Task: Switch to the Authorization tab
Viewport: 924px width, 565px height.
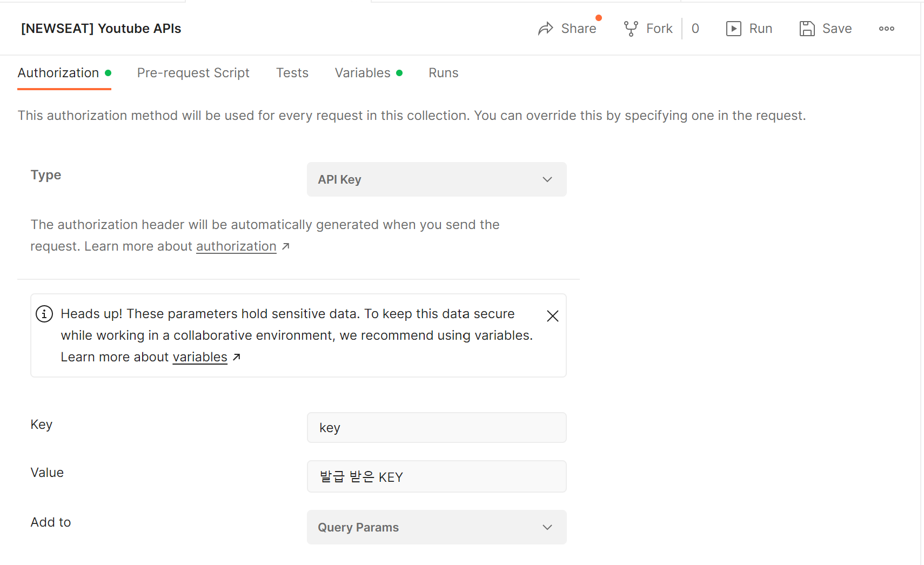Action: click(x=64, y=73)
